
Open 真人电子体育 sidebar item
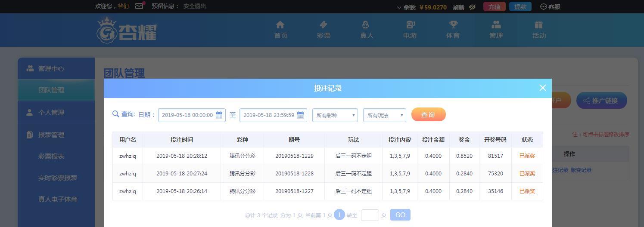tap(58, 199)
